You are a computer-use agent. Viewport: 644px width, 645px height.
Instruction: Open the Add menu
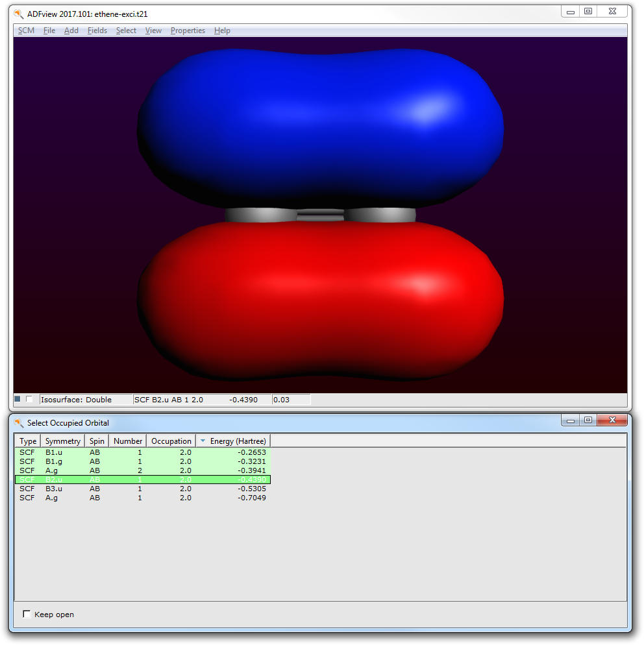[x=71, y=30]
